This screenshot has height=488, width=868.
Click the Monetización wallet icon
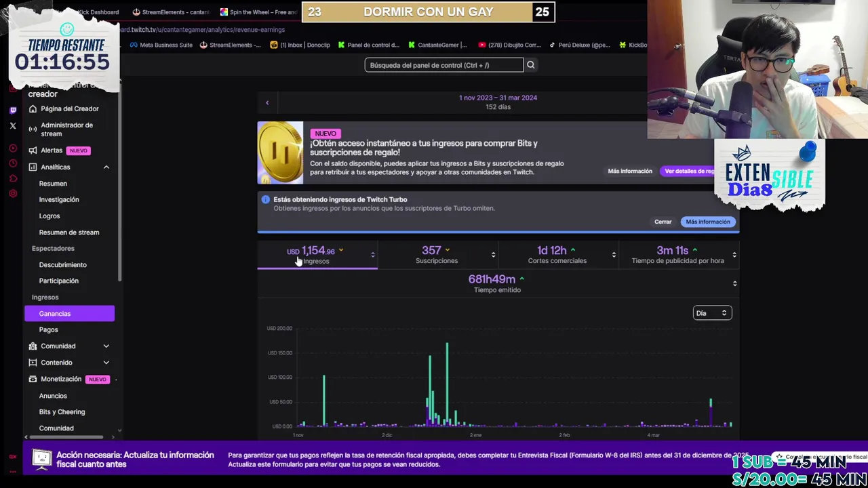33,379
